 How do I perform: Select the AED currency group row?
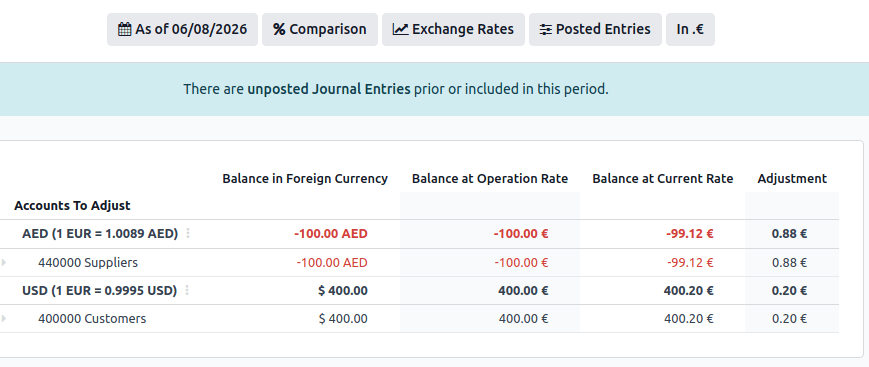tap(419, 234)
